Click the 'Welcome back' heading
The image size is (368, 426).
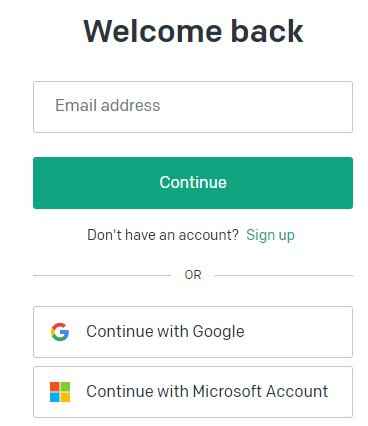(x=193, y=31)
